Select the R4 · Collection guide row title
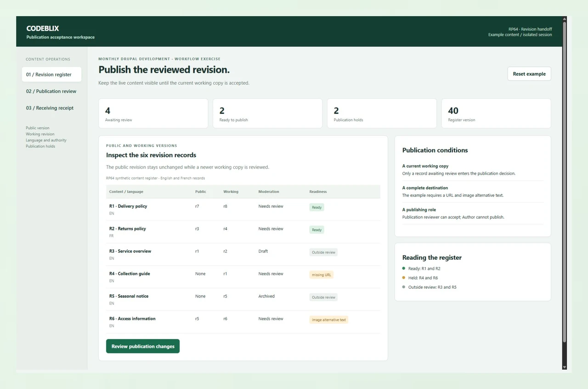 point(130,274)
